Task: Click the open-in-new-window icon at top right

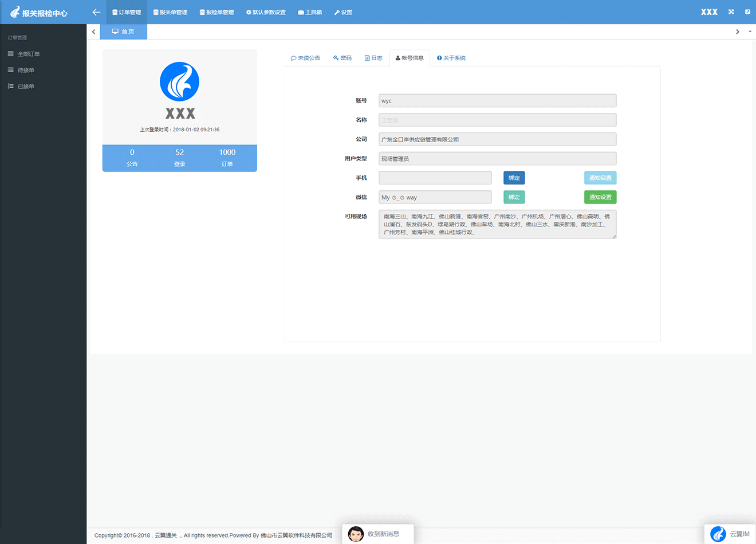Action: [x=747, y=12]
